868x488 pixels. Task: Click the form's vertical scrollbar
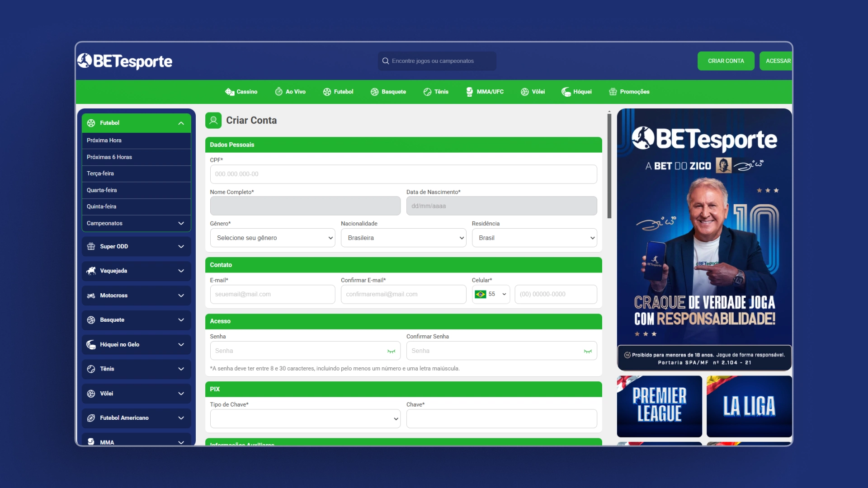(609, 166)
